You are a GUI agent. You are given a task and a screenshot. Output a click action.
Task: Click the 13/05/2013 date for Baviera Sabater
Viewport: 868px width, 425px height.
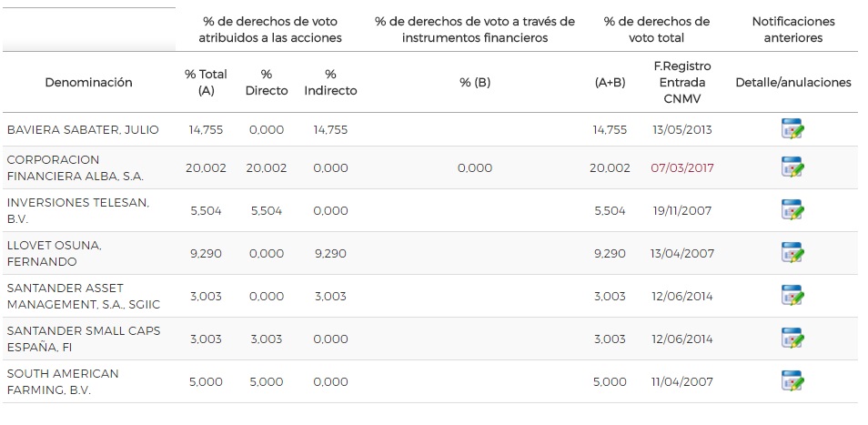coord(681,130)
